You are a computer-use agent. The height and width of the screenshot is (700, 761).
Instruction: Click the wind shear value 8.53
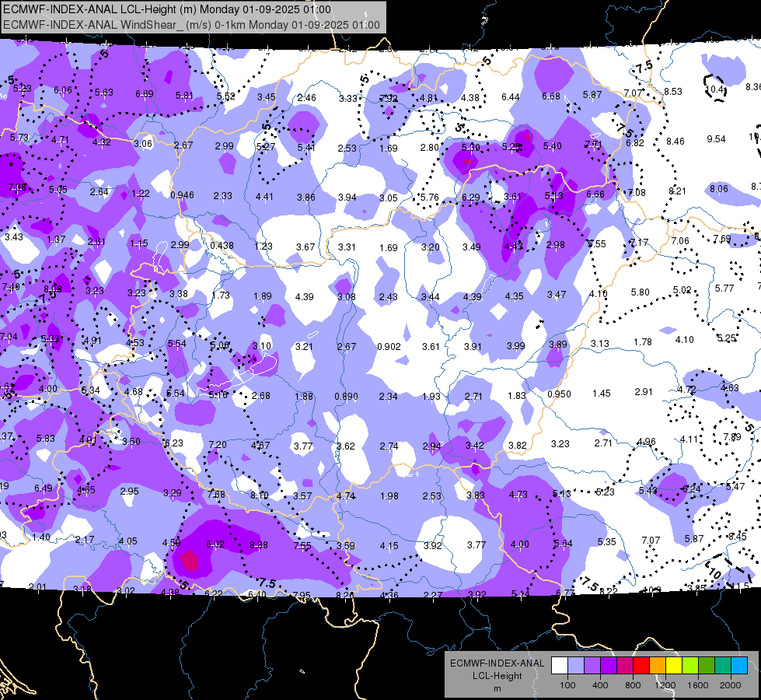(x=673, y=91)
